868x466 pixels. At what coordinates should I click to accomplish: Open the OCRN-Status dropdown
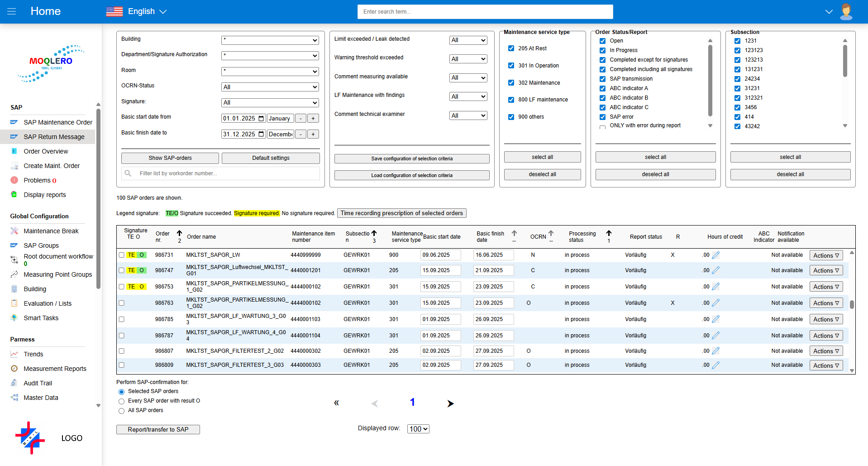coord(270,86)
